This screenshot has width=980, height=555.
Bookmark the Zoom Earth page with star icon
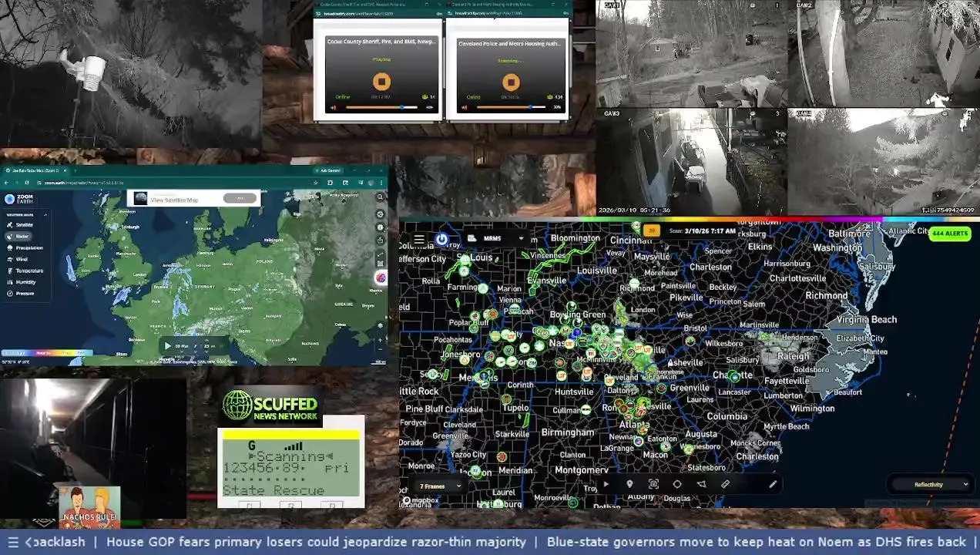tap(316, 183)
